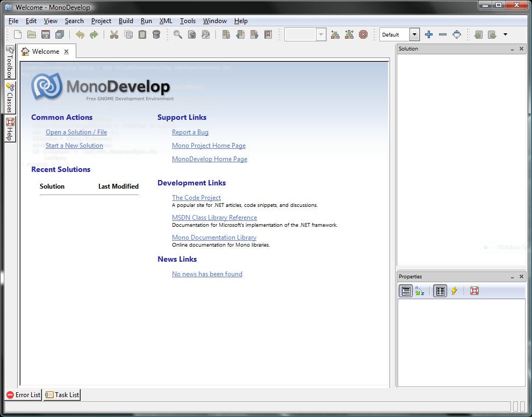Show the Task List pad

point(62,394)
